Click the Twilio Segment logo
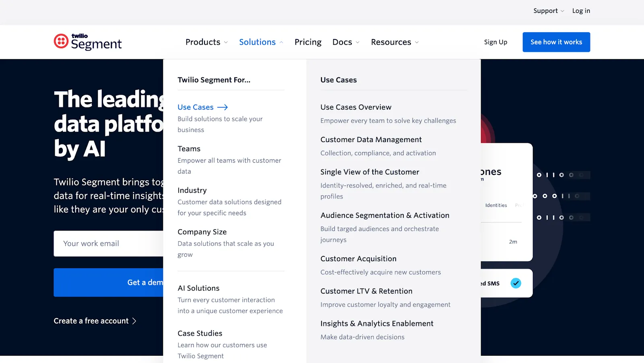 [88, 42]
